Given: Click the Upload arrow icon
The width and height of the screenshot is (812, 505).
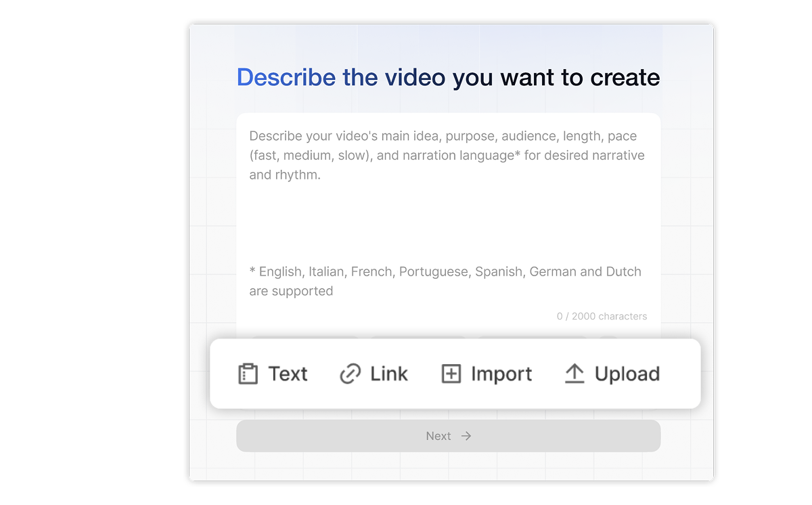Looking at the screenshot, I should tap(574, 373).
